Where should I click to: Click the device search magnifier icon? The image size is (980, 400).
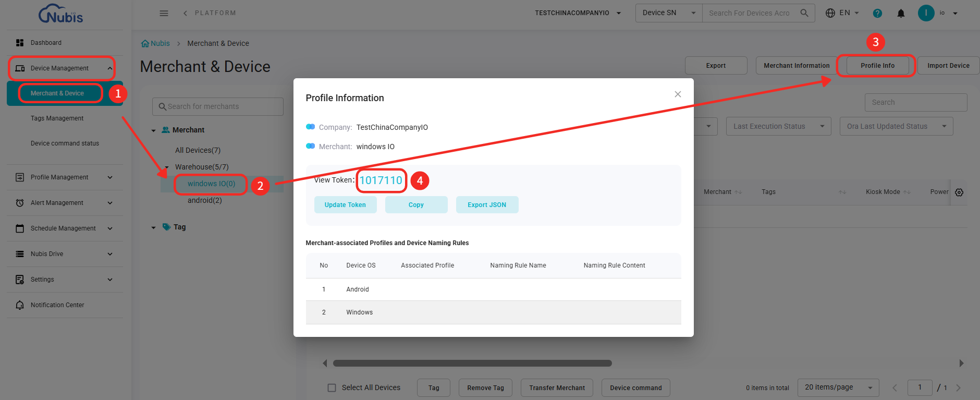click(x=804, y=13)
